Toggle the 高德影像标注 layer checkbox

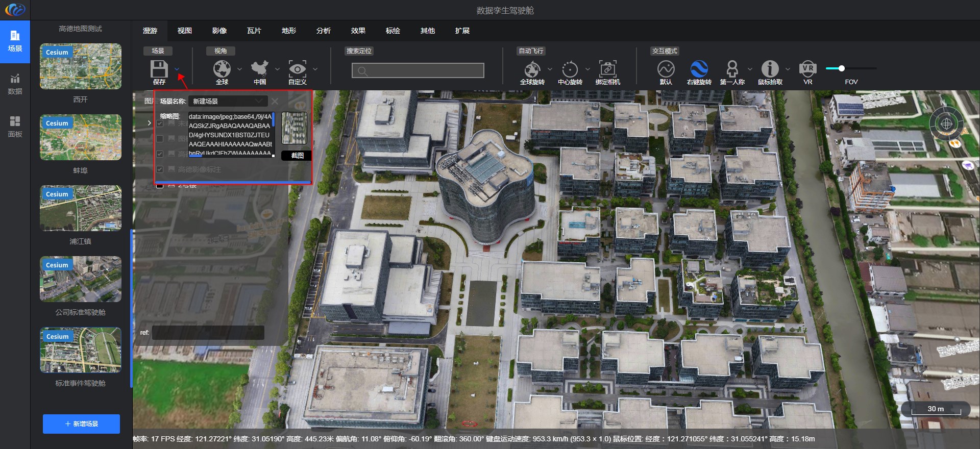pyautogui.click(x=160, y=169)
